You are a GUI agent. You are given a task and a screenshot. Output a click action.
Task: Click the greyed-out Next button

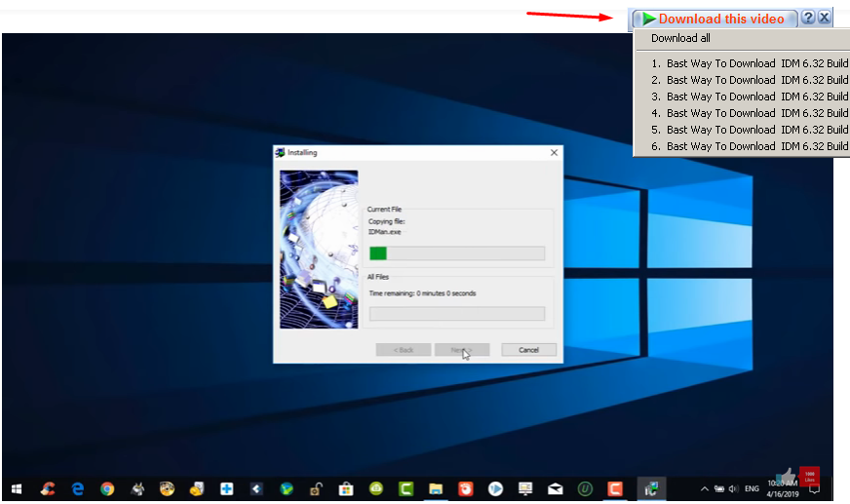462,350
